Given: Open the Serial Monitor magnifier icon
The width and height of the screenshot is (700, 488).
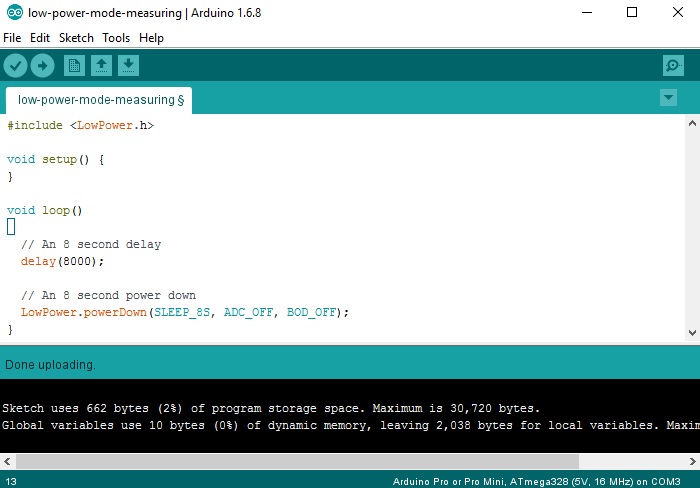Looking at the screenshot, I should click(673, 66).
